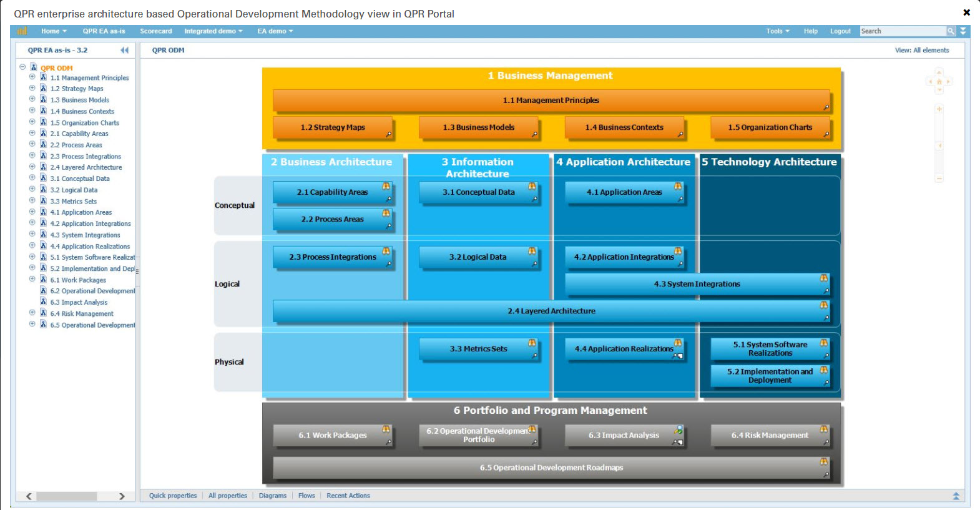Click the search magnifier button
980x510 pixels.
pos(951,31)
